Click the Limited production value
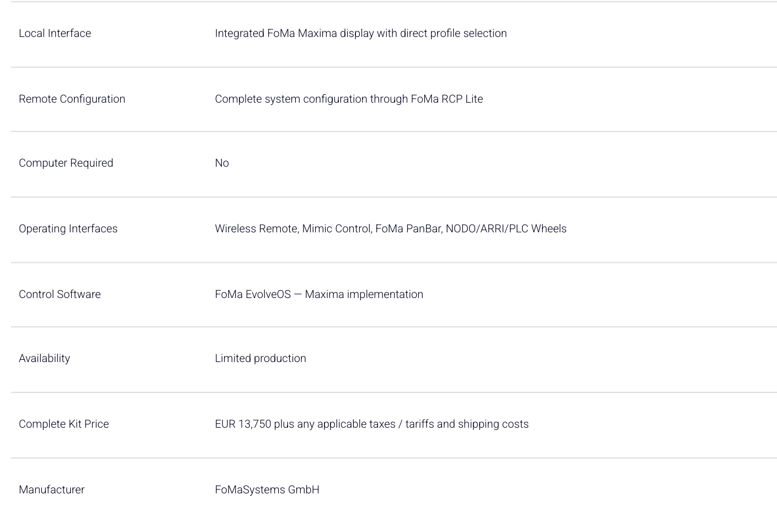 (260, 358)
